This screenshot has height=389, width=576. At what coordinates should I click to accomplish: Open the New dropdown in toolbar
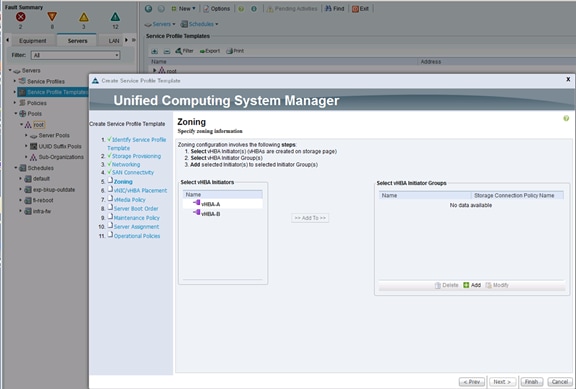click(184, 8)
